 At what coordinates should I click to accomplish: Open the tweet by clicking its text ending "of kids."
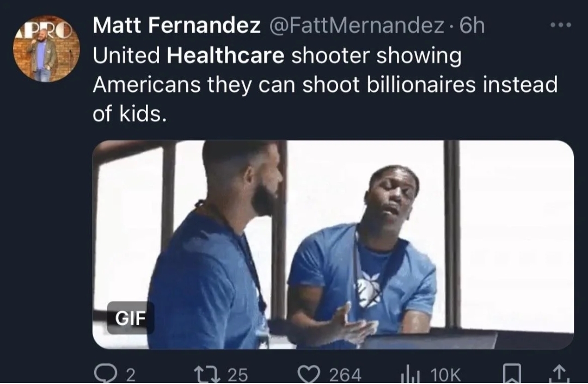[128, 115]
